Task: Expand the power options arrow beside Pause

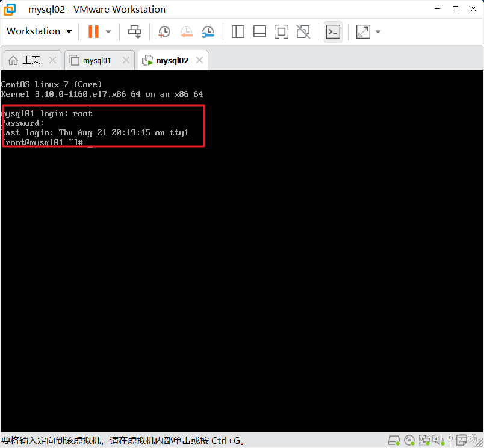Action: (x=108, y=31)
